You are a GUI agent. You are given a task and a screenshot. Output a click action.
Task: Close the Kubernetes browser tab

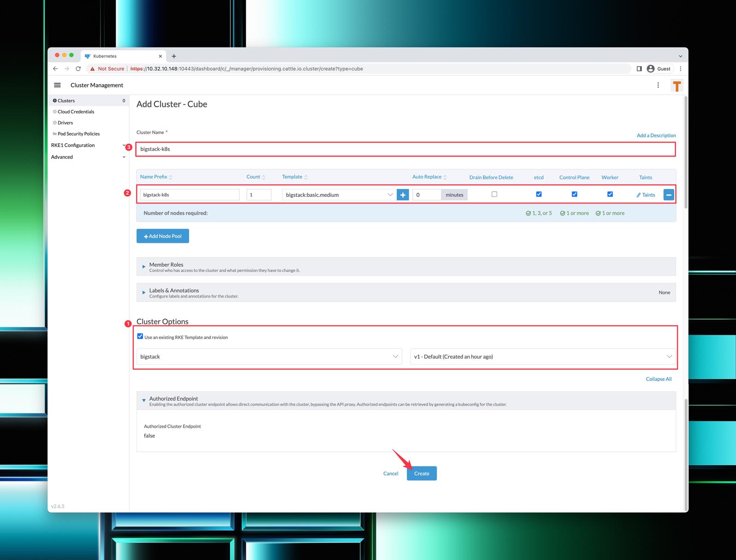(x=160, y=56)
